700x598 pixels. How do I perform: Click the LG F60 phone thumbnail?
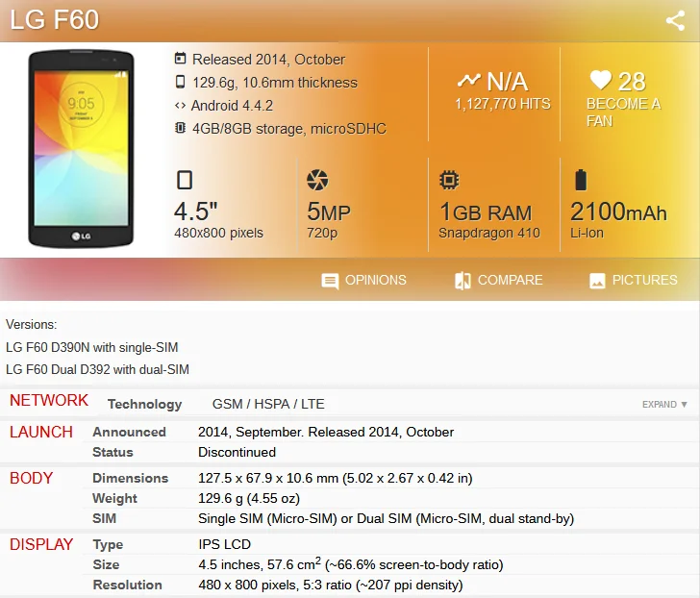tap(81, 149)
